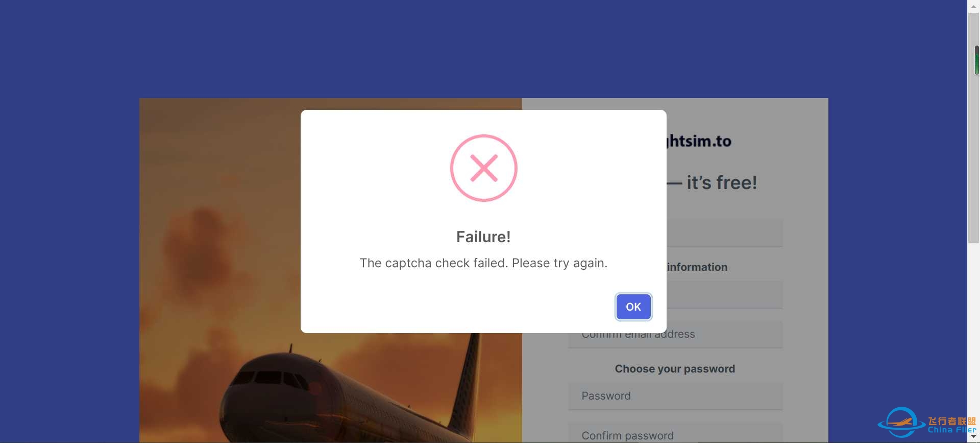Click the input field just below the information label
980x443 pixels.
[x=725, y=295]
